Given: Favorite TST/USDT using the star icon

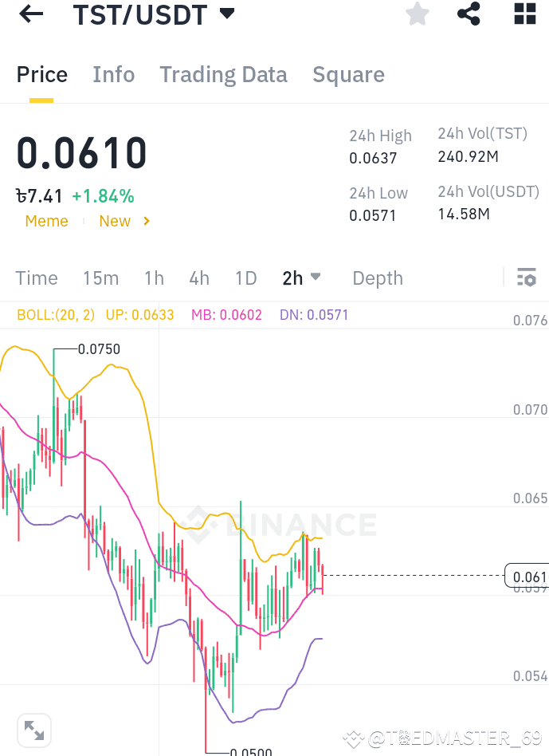Looking at the screenshot, I should (417, 14).
